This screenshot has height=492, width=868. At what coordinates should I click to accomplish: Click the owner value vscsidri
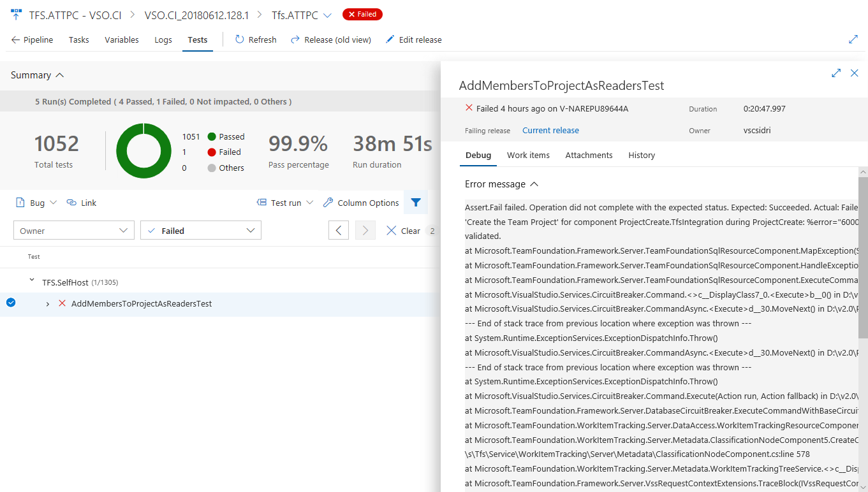click(757, 130)
